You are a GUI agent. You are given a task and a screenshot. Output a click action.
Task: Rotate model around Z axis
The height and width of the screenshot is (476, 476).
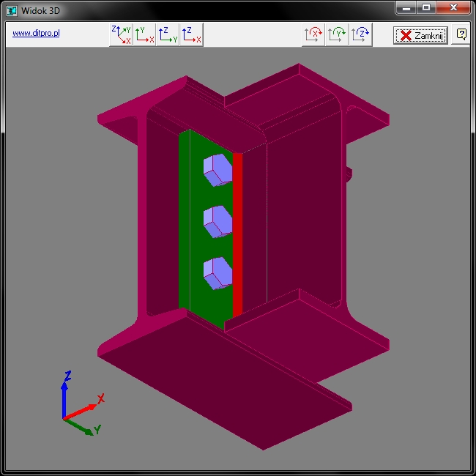click(360, 35)
